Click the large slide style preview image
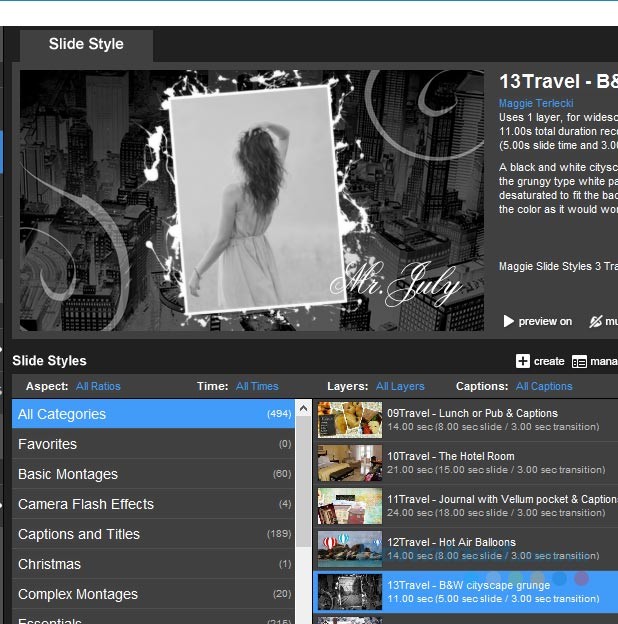The height and width of the screenshot is (624, 618). (x=251, y=200)
